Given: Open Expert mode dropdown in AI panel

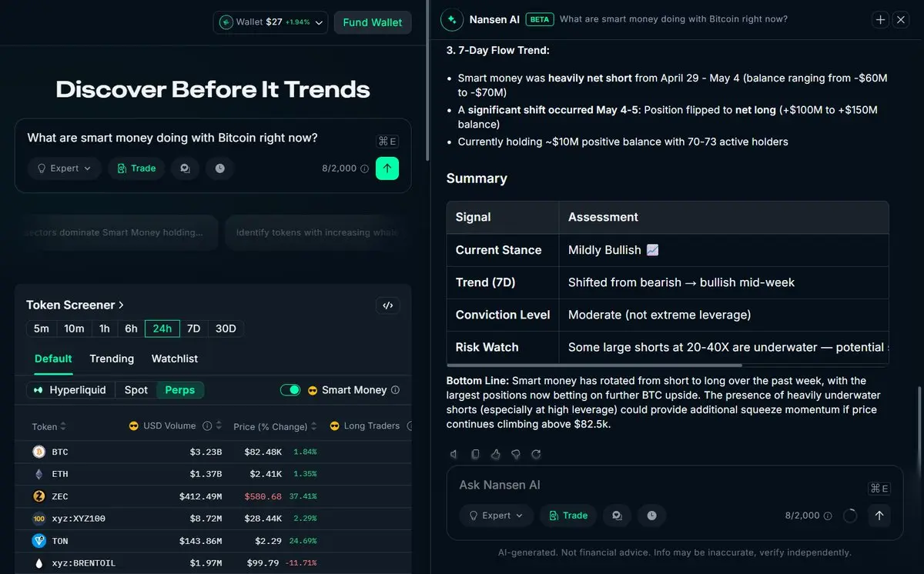Looking at the screenshot, I should click(497, 516).
